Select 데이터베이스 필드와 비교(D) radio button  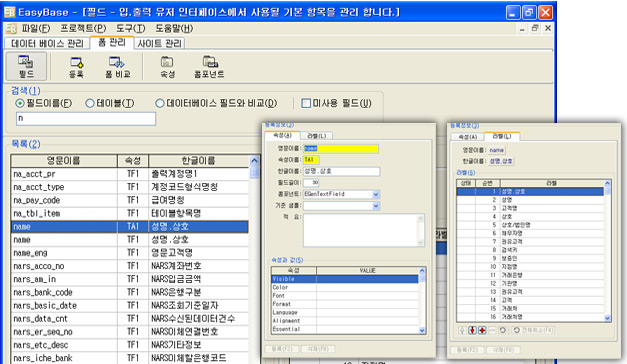[160, 104]
